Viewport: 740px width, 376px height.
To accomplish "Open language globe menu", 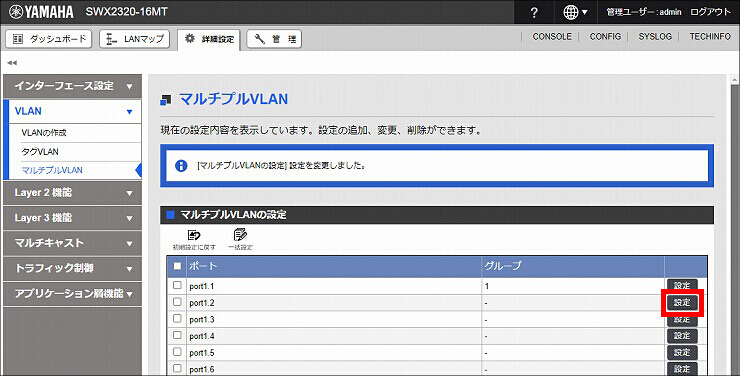I will (x=575, y=13).
